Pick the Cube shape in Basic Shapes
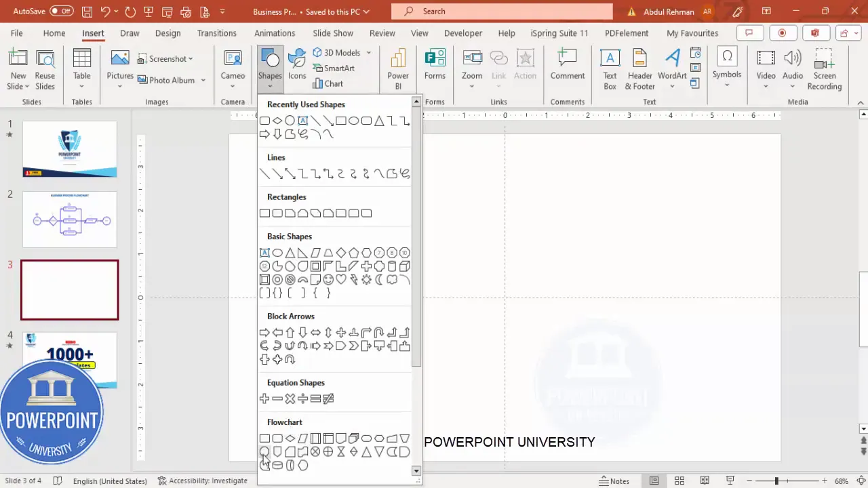 [405, 266]
